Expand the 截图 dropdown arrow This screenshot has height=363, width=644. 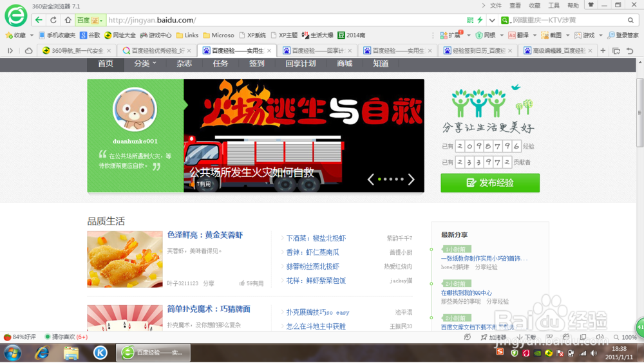[567, 35]
